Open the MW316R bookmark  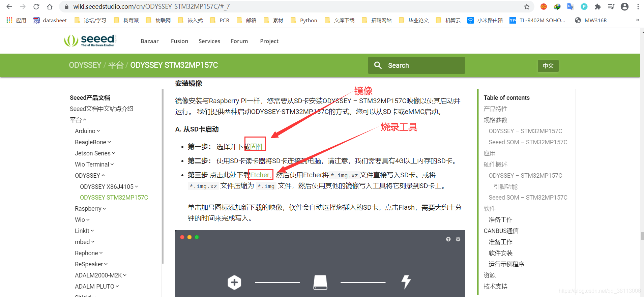[x=591, y=20]
